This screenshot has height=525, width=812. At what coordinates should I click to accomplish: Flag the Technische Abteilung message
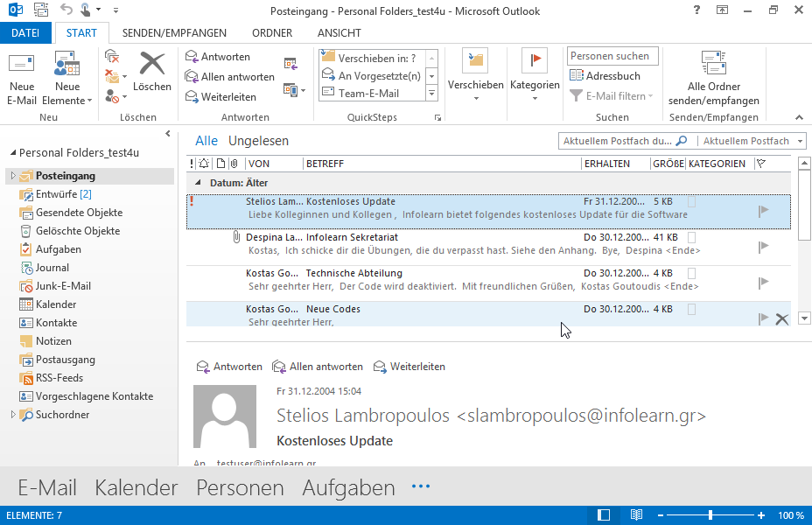tap(763, 282)
